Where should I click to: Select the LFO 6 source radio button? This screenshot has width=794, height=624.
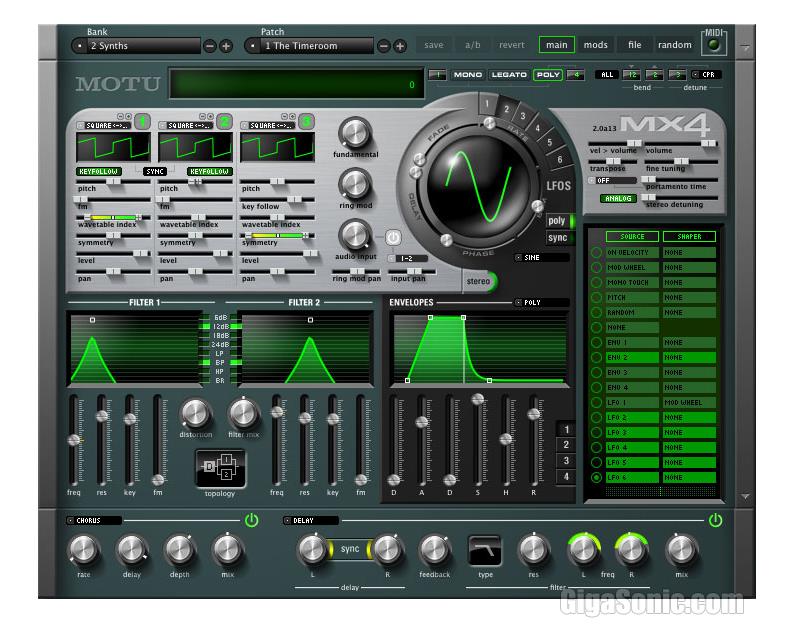coord(597,478)
